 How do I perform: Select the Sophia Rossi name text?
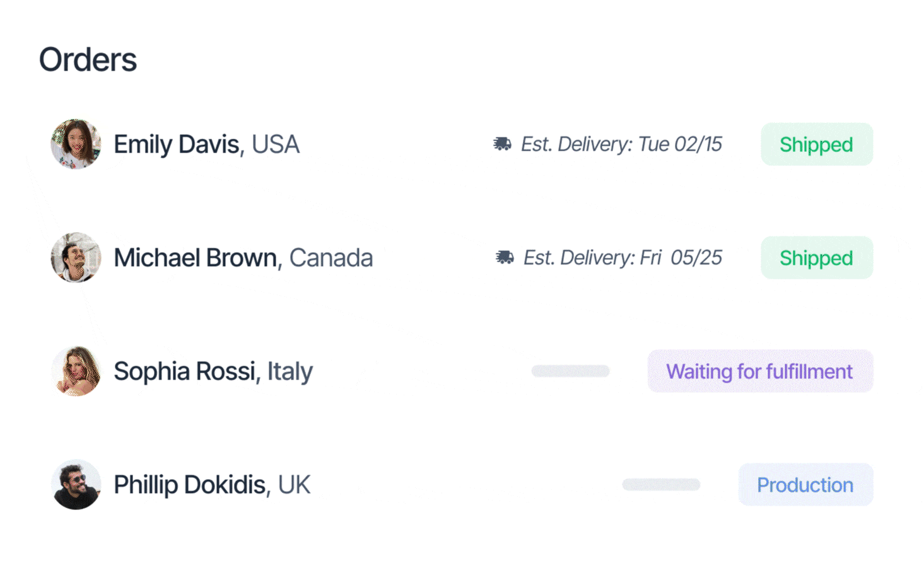pyautogui.click(x=184, y=371)
